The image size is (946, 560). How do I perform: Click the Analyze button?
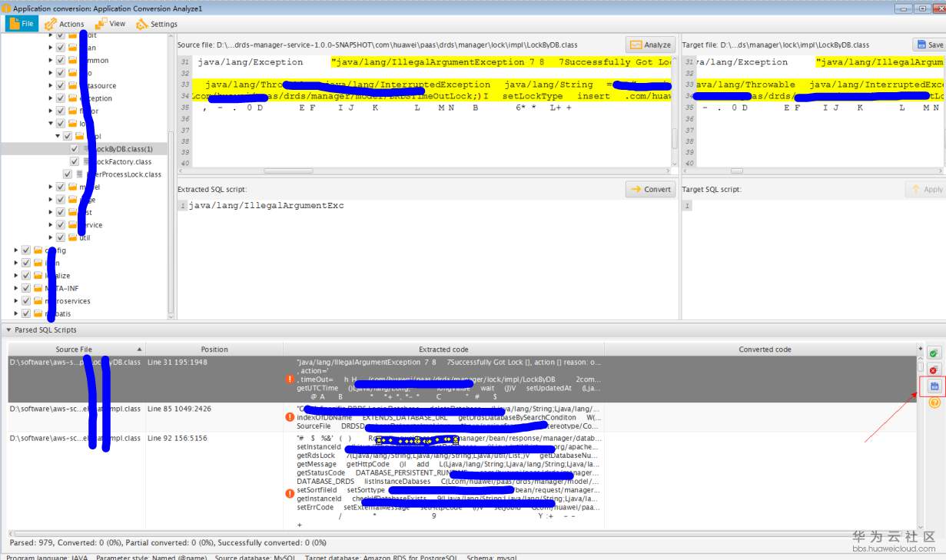[650, 45]
